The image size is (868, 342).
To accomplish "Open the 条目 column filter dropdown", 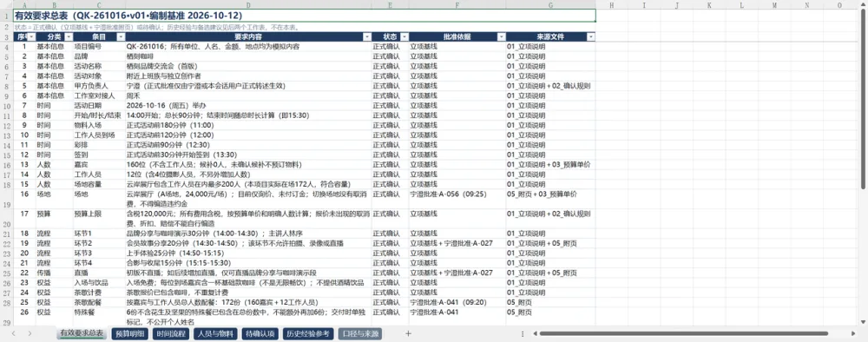I will (x=121, y=36).
